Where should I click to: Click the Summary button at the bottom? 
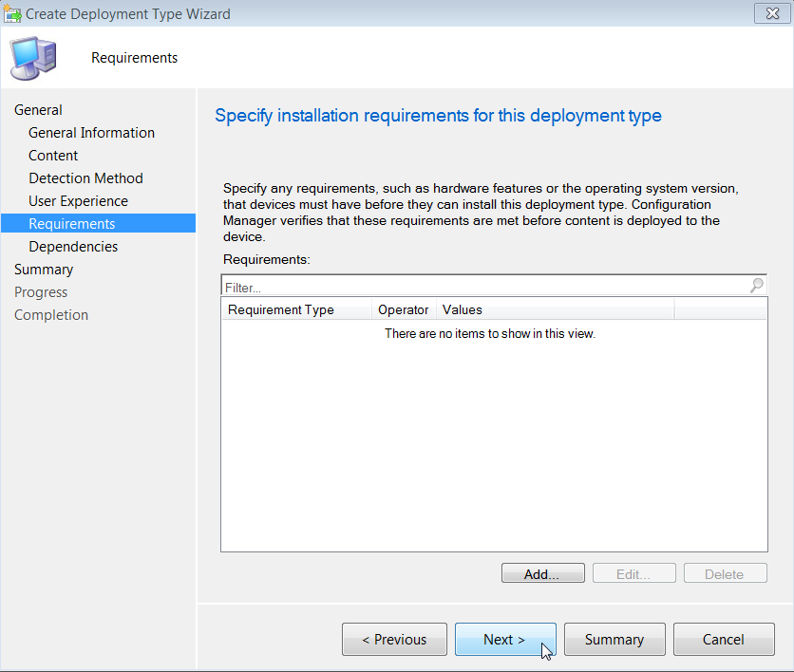614,639
